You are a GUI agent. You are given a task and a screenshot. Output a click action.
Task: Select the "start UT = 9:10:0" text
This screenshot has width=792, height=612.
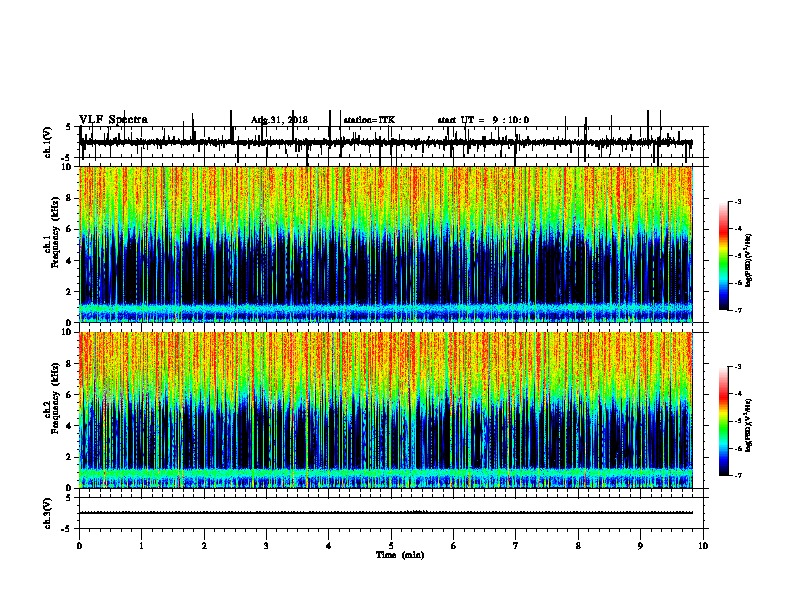tap(483, 120)
